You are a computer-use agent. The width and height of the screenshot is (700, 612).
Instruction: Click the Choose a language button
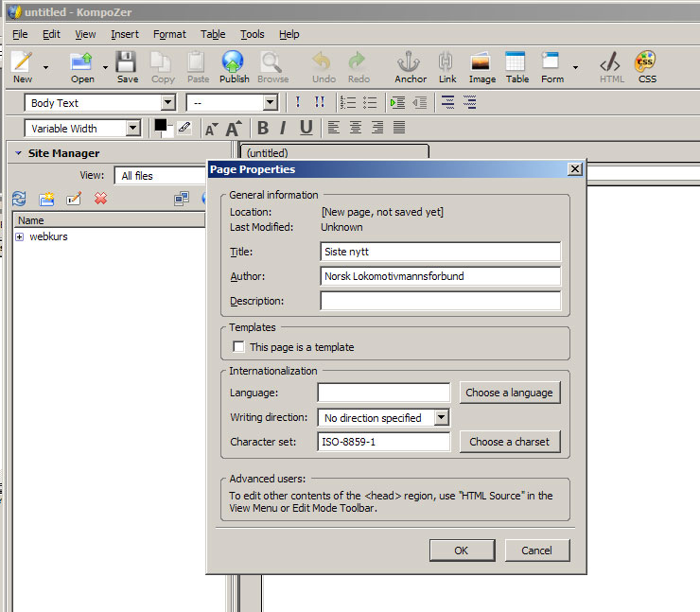(509, 393)
